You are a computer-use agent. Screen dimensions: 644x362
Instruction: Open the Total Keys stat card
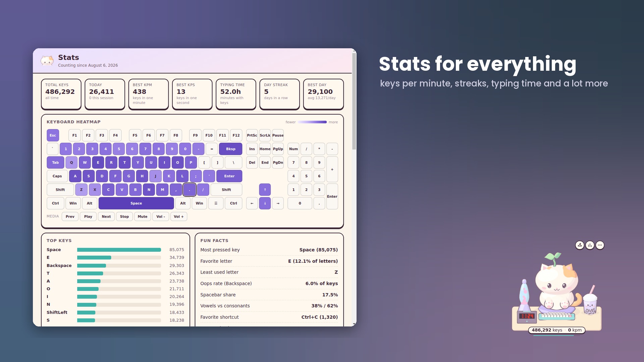pyautogui.click(x=61, y=94)
